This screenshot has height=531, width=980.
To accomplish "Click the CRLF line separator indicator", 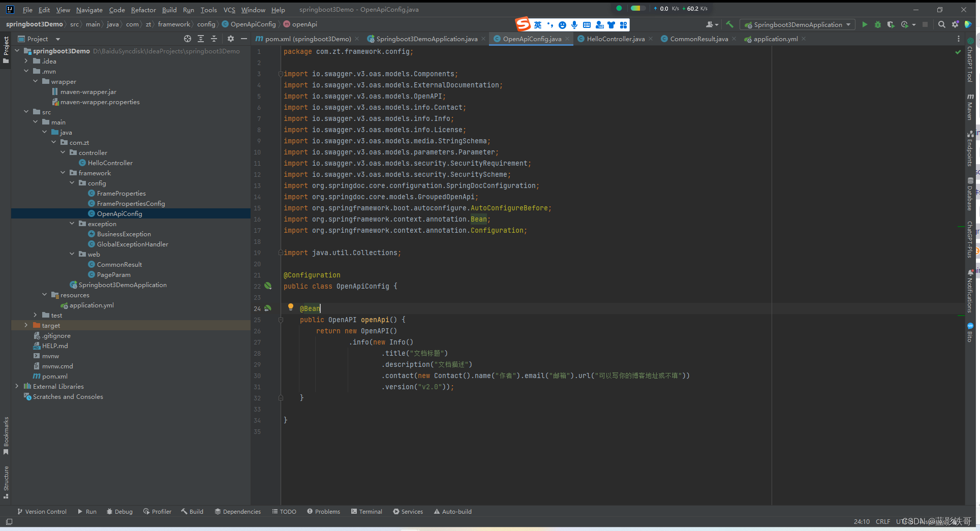I will (x=883, y=522).
